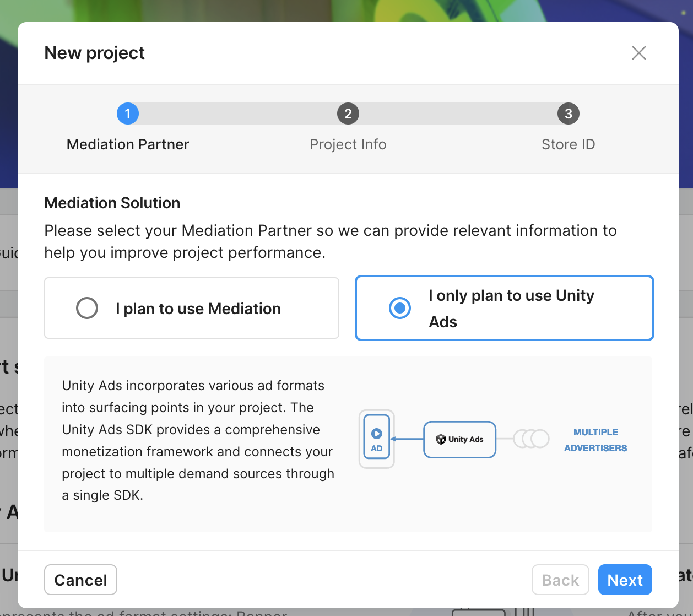Click the progress bar between steps 1 and 2
The width and height of the screenshot is (693, 616).
(x=238, y=114)
